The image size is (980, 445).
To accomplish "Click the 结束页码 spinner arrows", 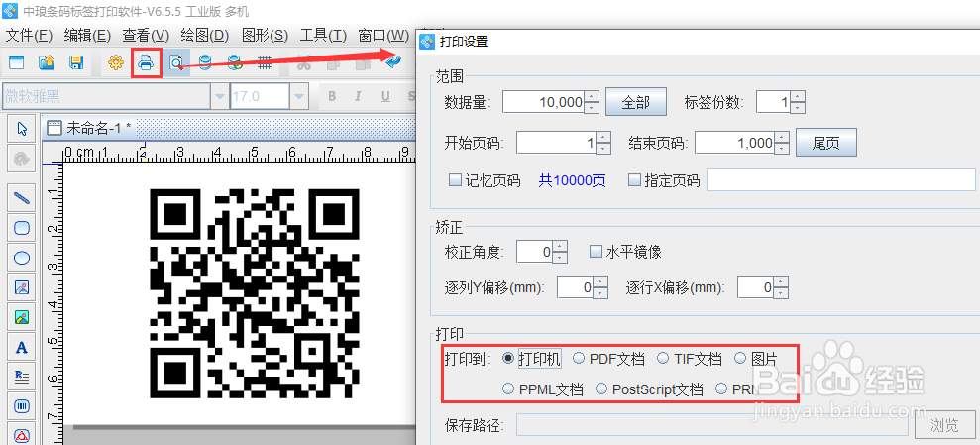I will [781, 143].
